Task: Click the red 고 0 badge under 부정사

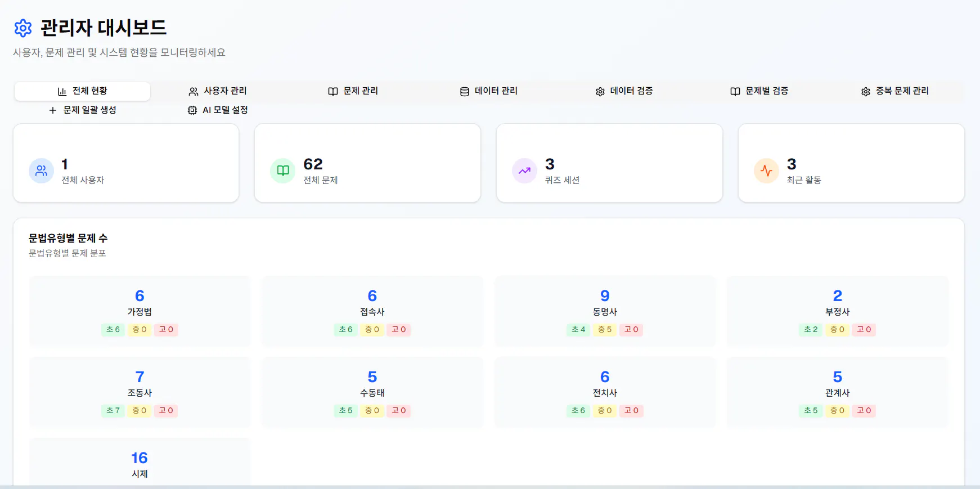Action: pyautogui.click(x=864, y=330)
